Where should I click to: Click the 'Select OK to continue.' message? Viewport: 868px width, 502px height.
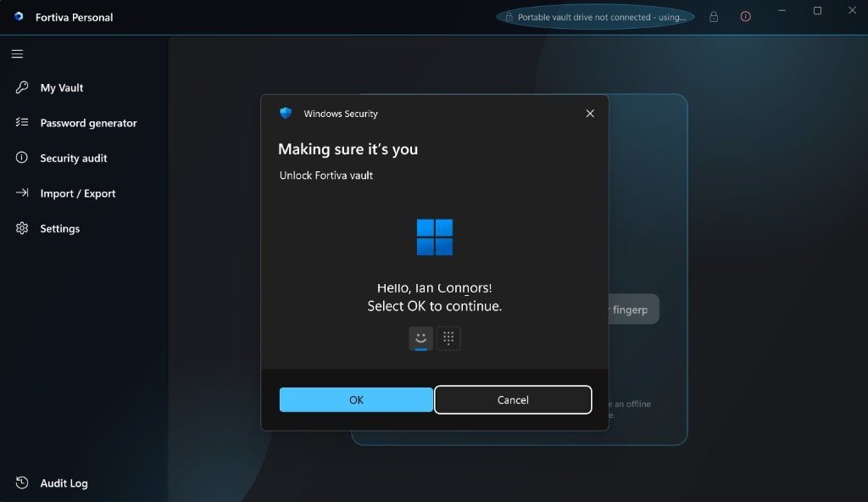tap(435, 306)
